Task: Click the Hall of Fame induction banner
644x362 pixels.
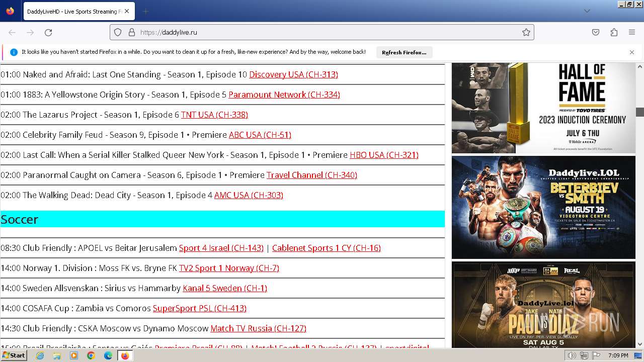Action: point(543,108)
